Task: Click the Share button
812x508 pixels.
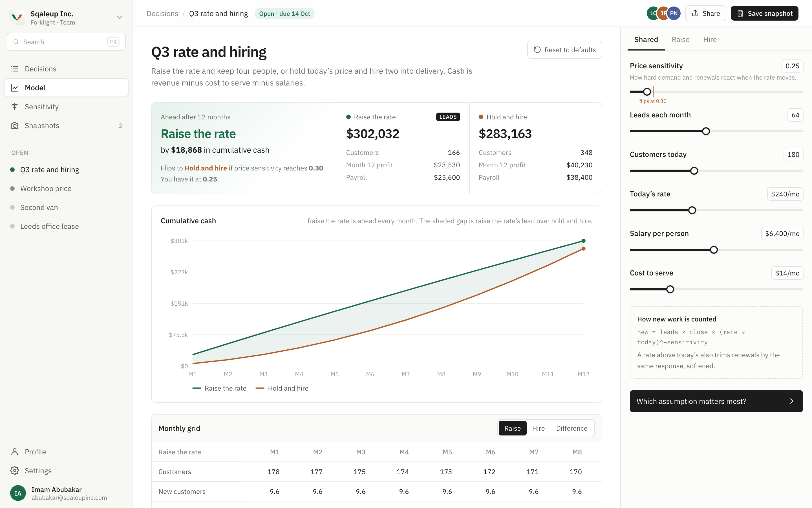Action: click(x=706, y=14)
